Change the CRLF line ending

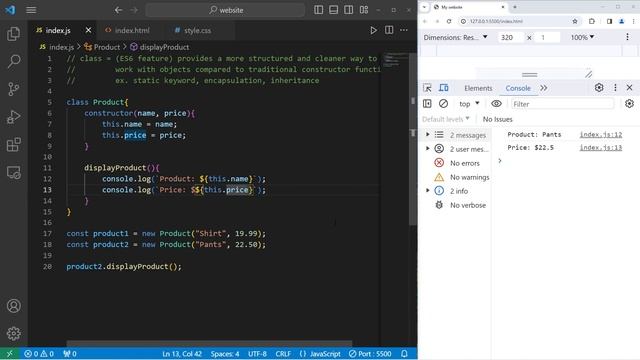[x=283, y=354]
